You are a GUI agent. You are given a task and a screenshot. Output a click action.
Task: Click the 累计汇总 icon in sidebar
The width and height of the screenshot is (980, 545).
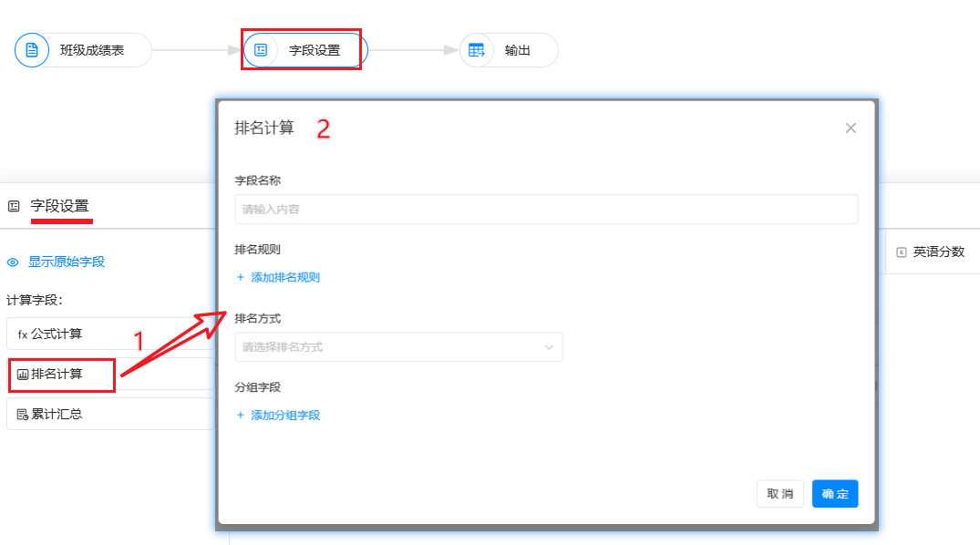point(23,415)
